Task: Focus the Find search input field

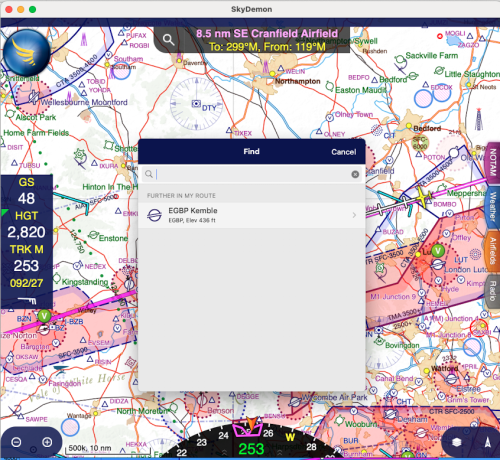Action: 252,174
